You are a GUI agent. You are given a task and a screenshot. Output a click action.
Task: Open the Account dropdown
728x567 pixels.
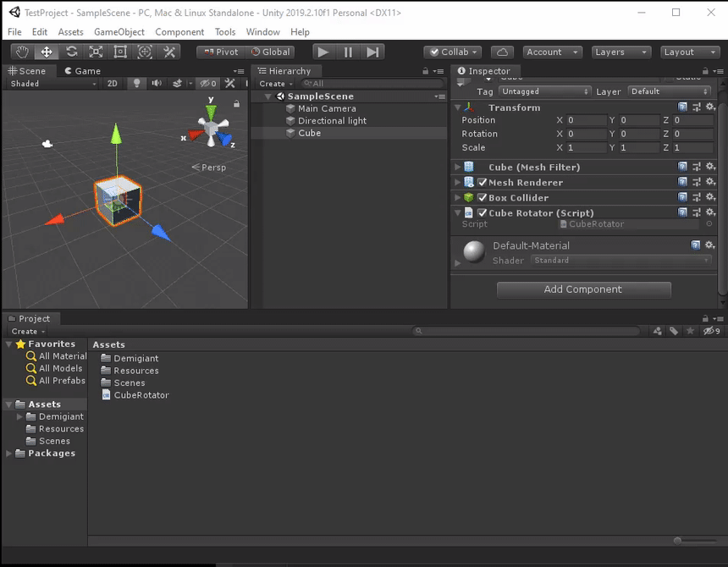tap(552, 52)
